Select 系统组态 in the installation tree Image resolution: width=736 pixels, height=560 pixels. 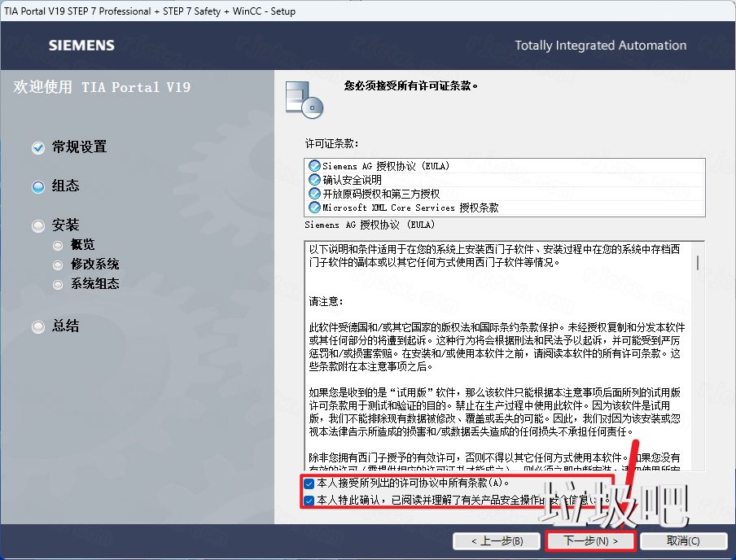57,284
